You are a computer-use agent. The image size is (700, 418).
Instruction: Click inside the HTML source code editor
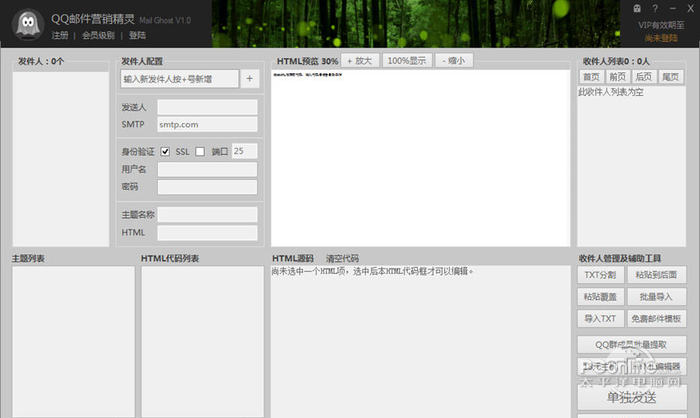(420, 342)
